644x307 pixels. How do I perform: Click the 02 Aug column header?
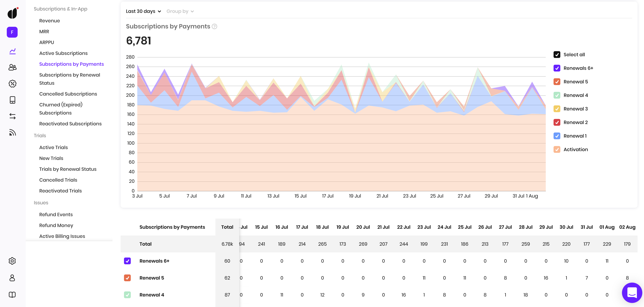627,227
